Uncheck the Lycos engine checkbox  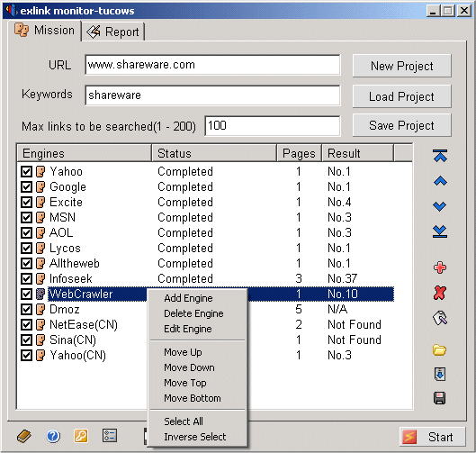tap(26, 248)
